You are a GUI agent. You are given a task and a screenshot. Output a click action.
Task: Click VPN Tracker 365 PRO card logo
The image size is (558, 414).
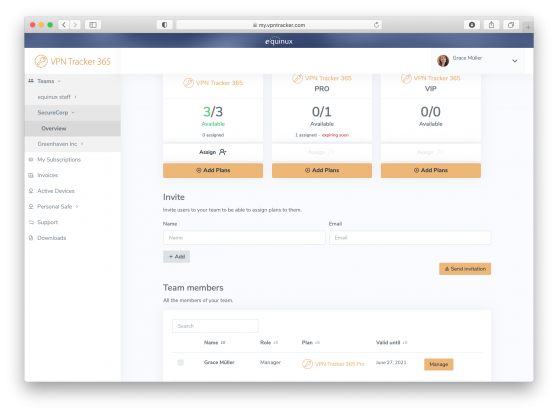tap(322, 78)
